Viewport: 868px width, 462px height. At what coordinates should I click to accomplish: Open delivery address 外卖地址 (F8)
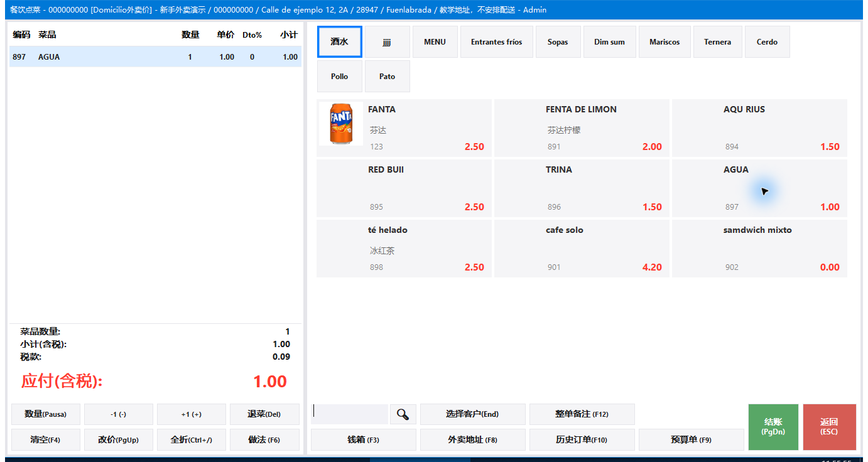472,440
